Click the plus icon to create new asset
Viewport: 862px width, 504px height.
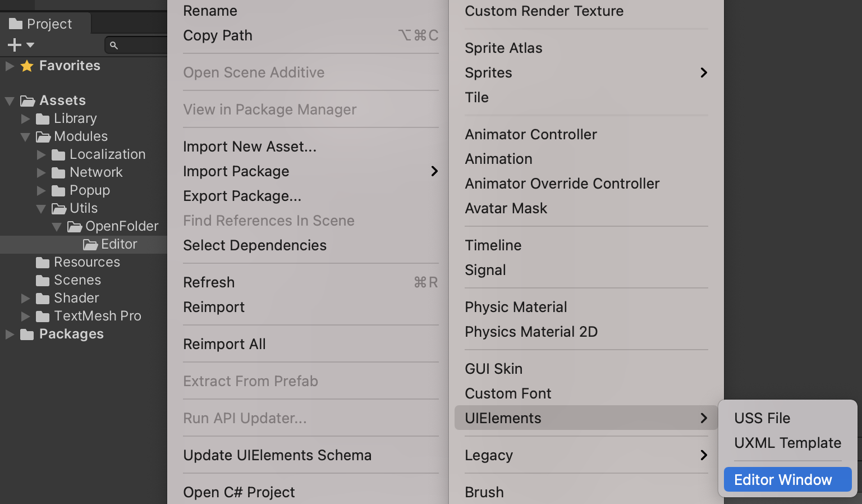14,44
